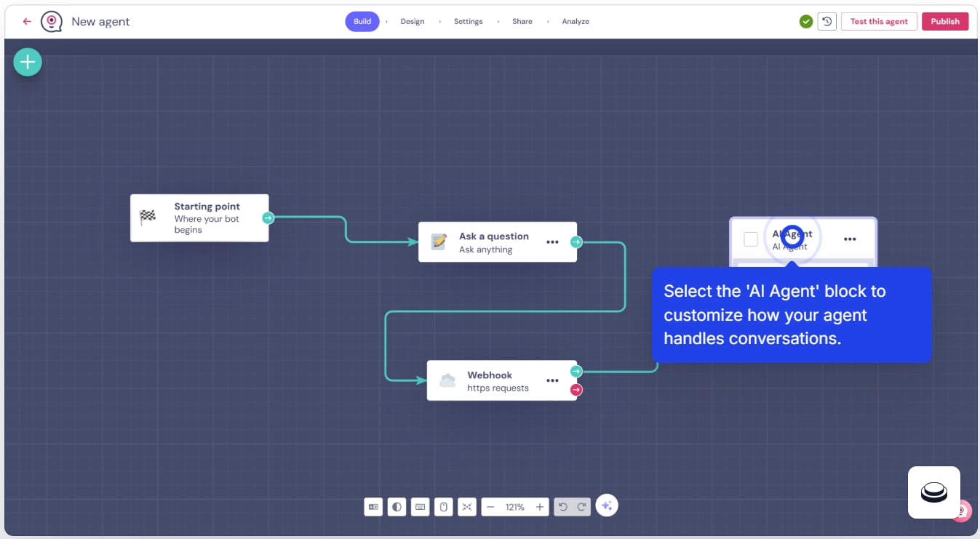Viewport: 980px width, 539px height.
Task: Open the Landbot logo menu
Action: [x=51, y=22]
